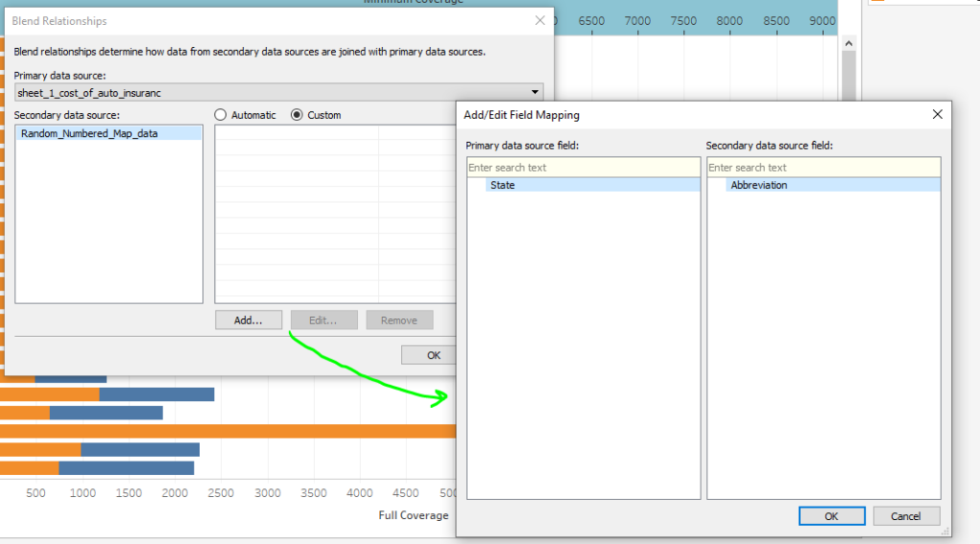
Task: Click the custom field mapping list box
Action: pos(336,215)
